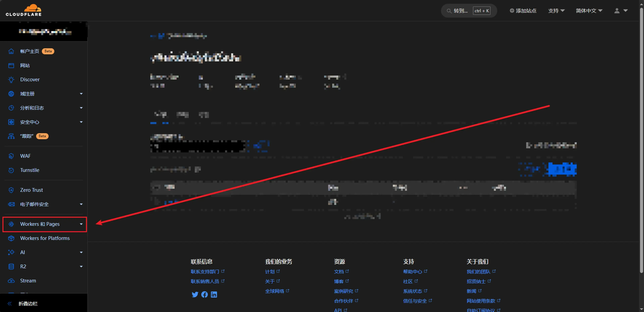Image resolution: width=644 pixels, height=312 pixels.
Task: Open the 简体中文 language dropdown
Action: (x=589, y=11)
